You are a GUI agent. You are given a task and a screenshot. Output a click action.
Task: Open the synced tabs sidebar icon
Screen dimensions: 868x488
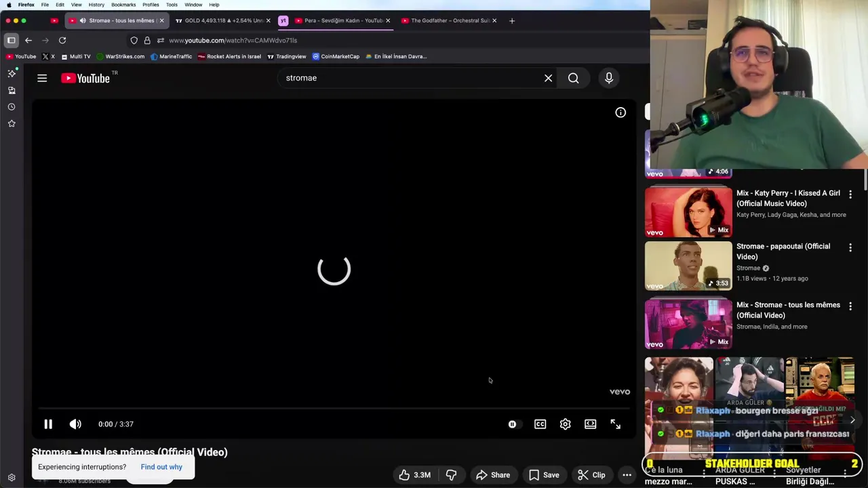(12, 90)
